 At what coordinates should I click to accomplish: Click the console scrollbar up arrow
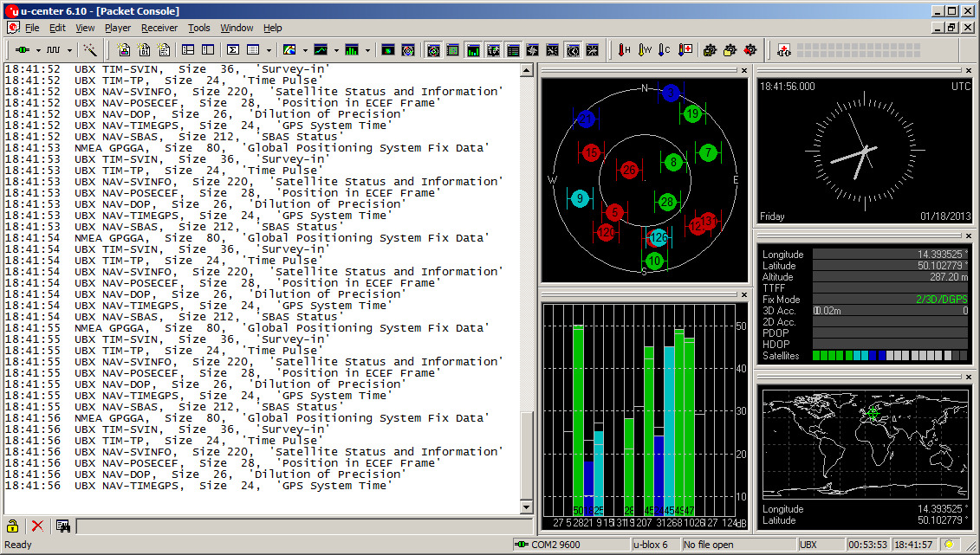[x=526, y=70]
